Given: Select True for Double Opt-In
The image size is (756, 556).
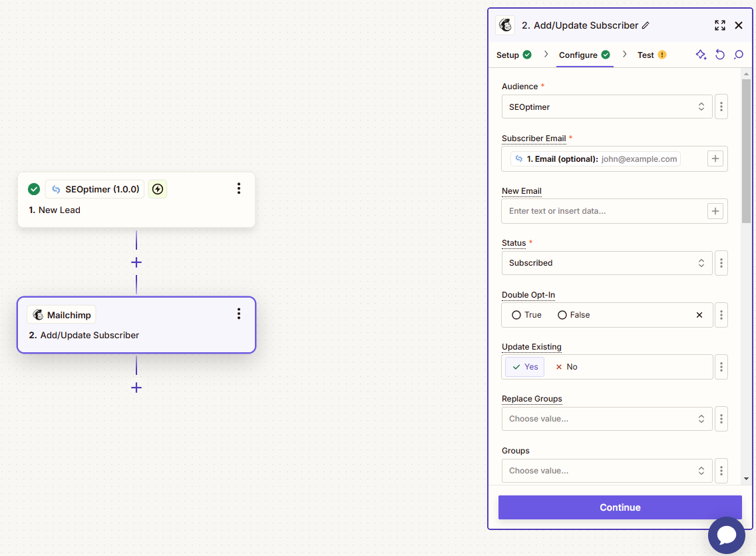Looking at the screenshot, I should point(516,315).
